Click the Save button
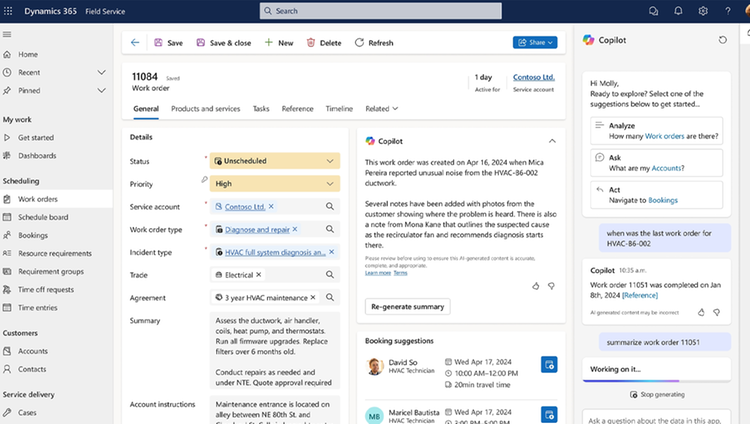This screenshot has width=750, height=424. (168, 43)
